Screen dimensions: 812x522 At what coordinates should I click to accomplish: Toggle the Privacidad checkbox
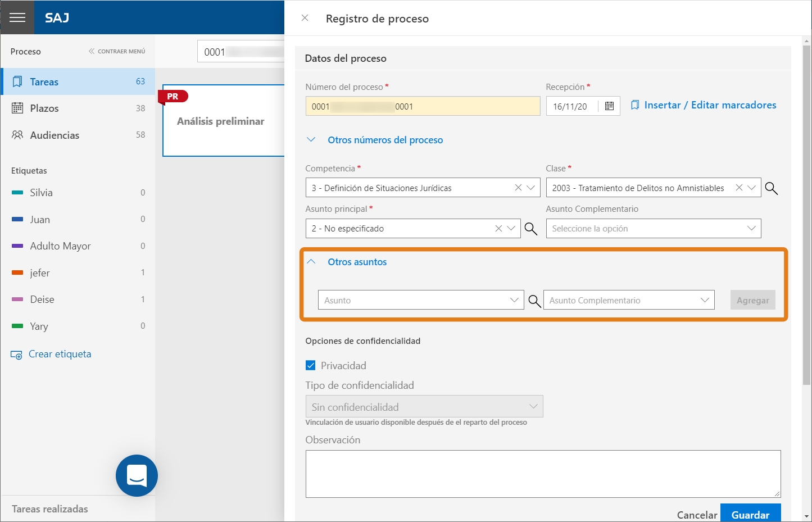[x=310, y=365]
